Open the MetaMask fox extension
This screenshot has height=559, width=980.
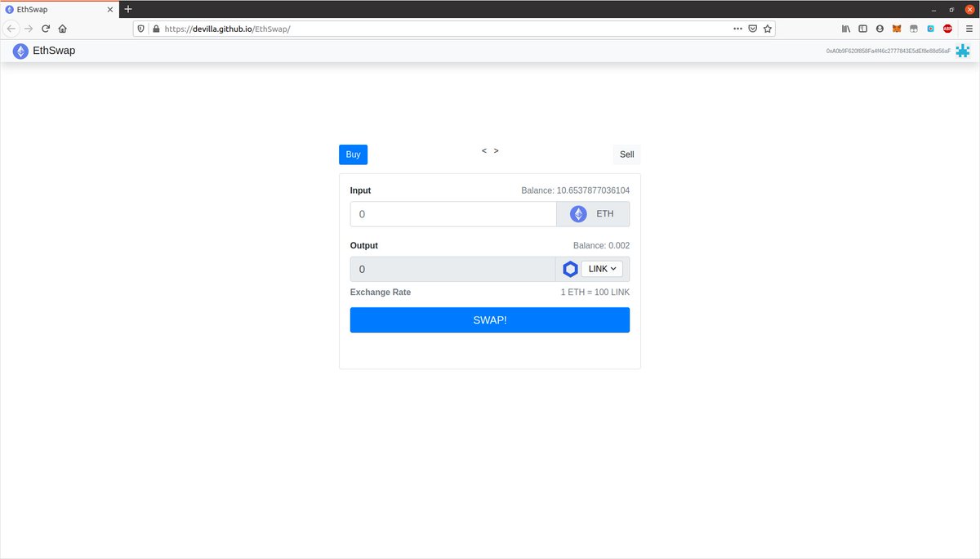897,28
